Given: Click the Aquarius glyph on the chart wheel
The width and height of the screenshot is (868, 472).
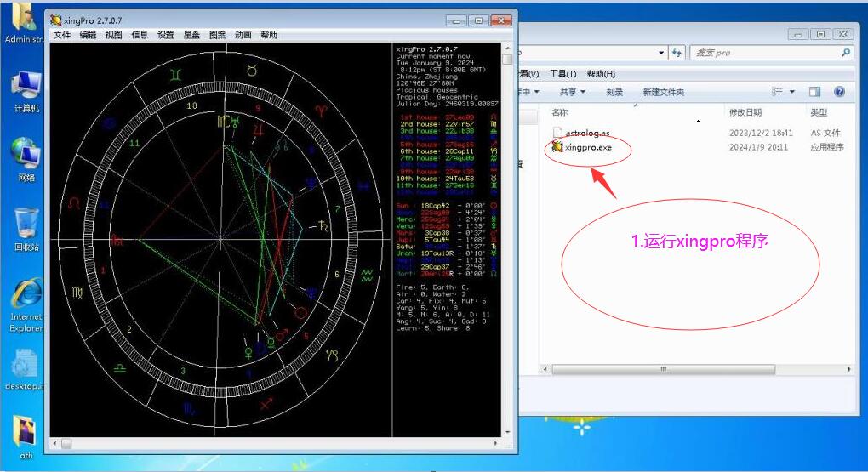Looking at the screenshot, I should pos(367,275).
